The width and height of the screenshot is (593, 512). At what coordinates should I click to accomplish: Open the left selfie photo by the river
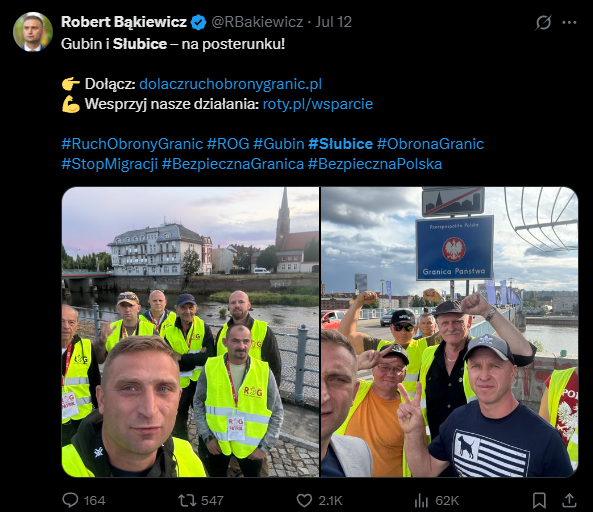click(190, 332)
